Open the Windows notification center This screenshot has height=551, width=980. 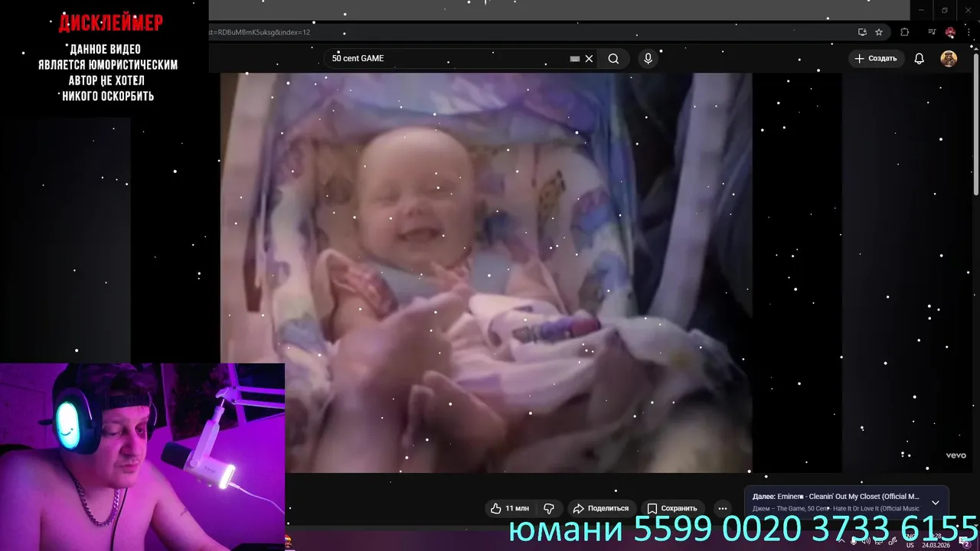[x=965, y=541]
